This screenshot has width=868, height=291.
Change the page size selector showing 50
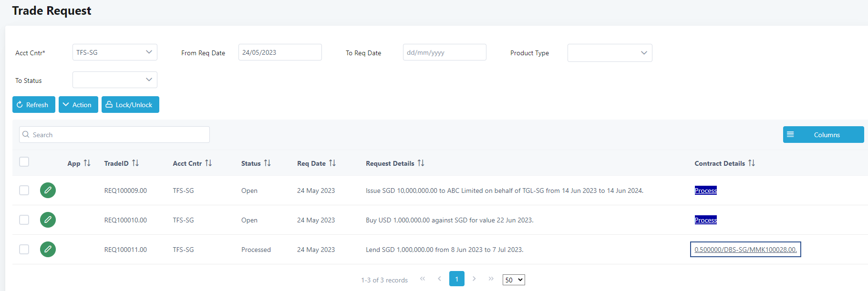pos(514,280)
